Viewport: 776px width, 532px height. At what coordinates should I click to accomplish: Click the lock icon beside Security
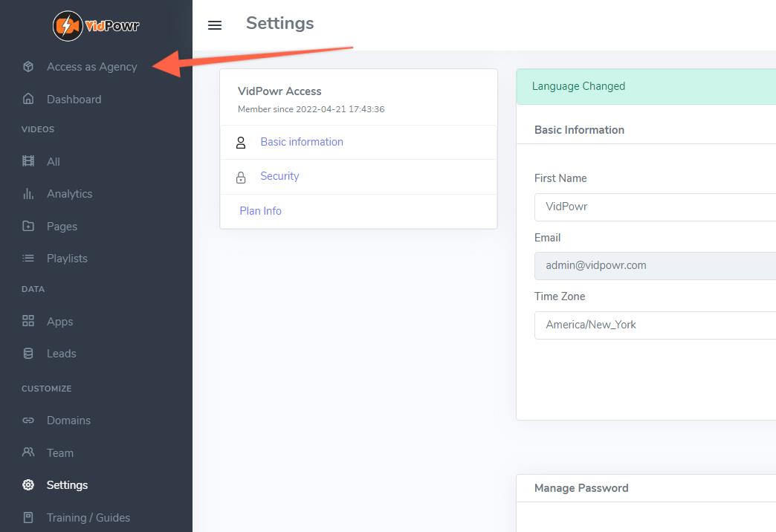[241, 177]
